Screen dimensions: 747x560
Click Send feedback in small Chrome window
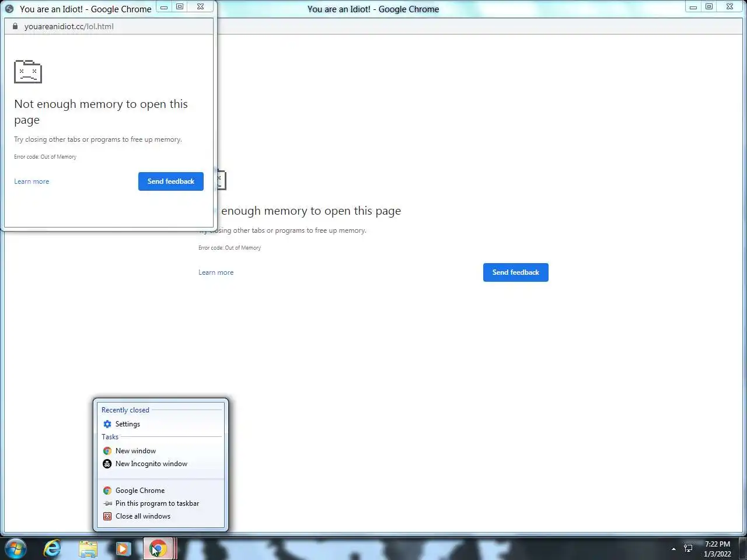[x=171, y=181]
